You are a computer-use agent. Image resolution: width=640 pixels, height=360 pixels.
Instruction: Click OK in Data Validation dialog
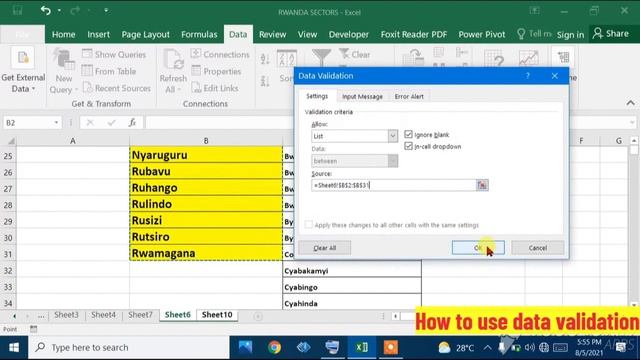(x=478, y=248)
